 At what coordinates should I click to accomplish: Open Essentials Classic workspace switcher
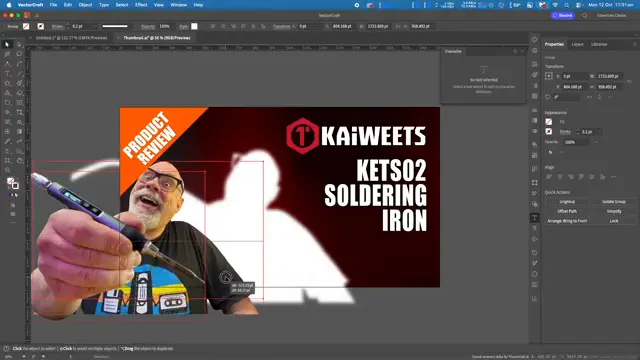(611, 16)
